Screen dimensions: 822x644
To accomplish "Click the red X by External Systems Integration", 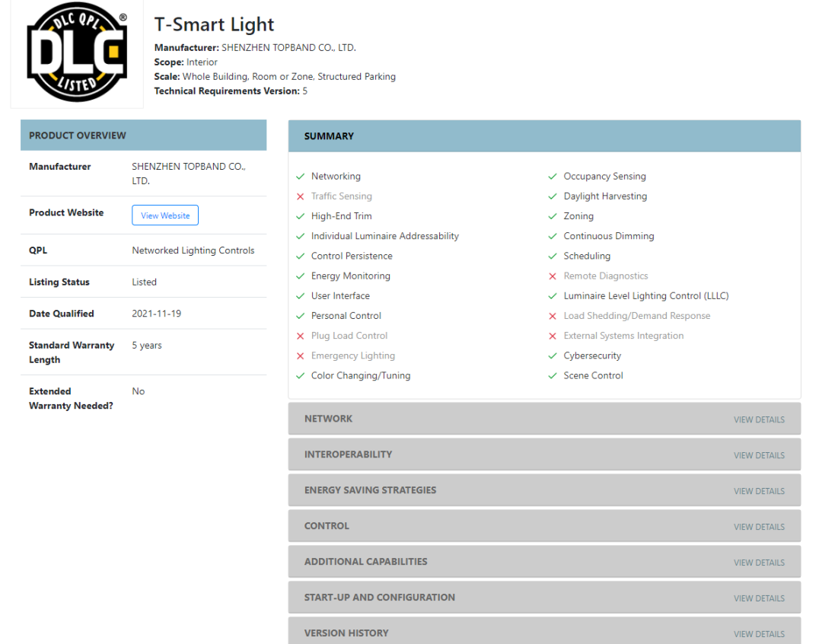I will tap(553, 336).
